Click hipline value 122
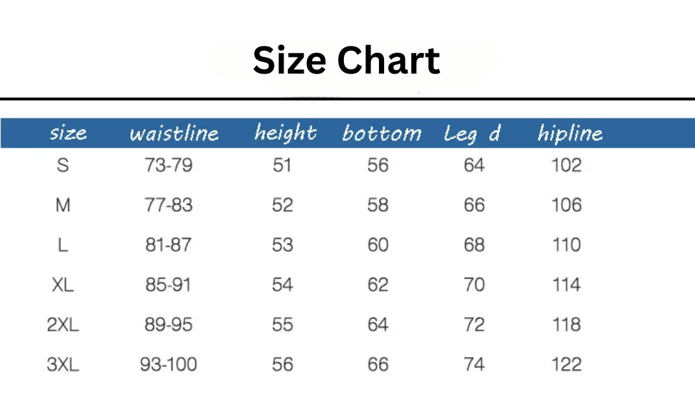Image resolution: width=695 pixels, height=408 pixels. tap(566, 365)
